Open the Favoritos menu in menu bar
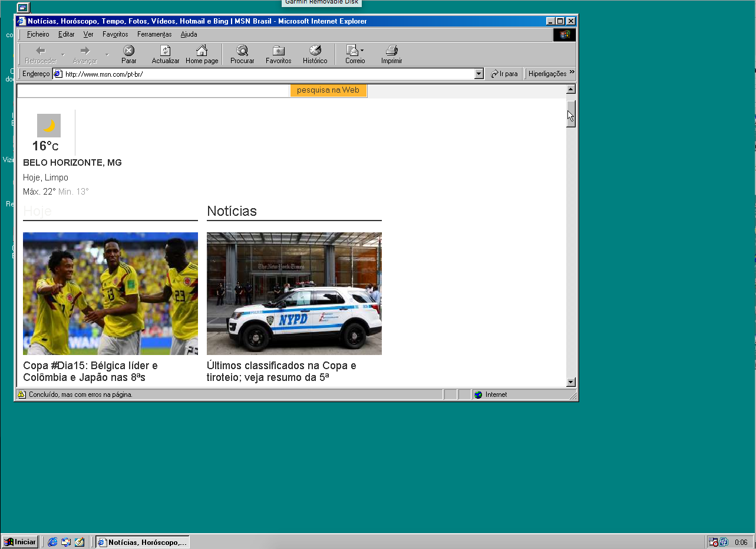This screenshot has width=756, height=549. click(x=115, y=34)
